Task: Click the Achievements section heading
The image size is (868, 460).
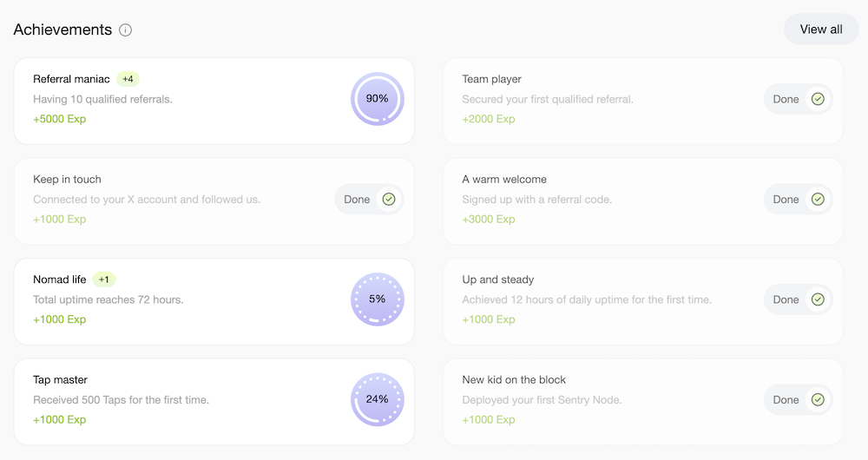Action: point(62,30)
